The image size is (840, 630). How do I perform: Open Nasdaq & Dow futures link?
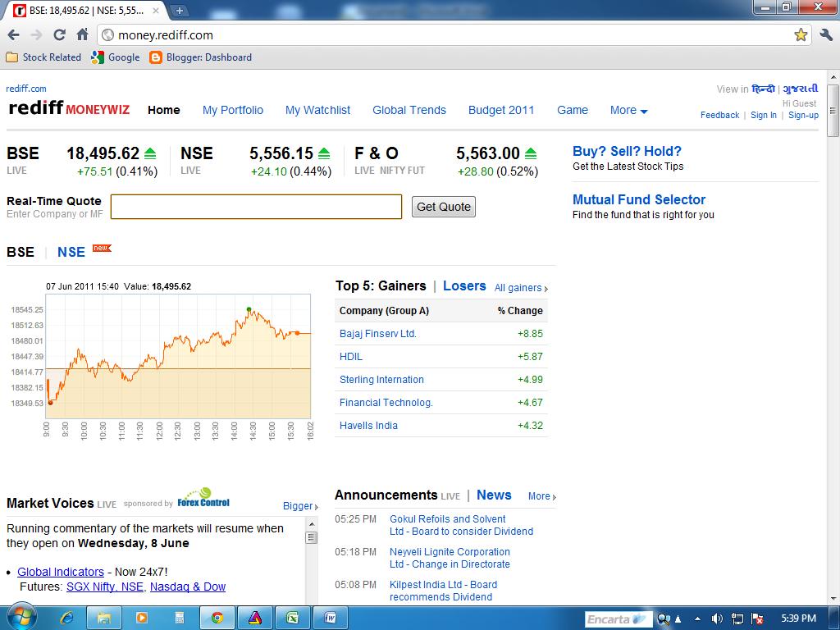pyautogui.click(x=188, y=587)
